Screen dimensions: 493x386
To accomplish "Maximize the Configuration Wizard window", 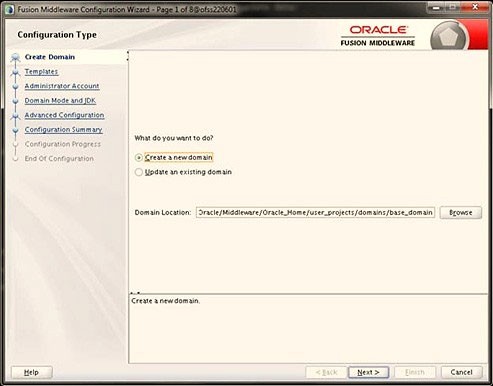I will click(452, 7).
